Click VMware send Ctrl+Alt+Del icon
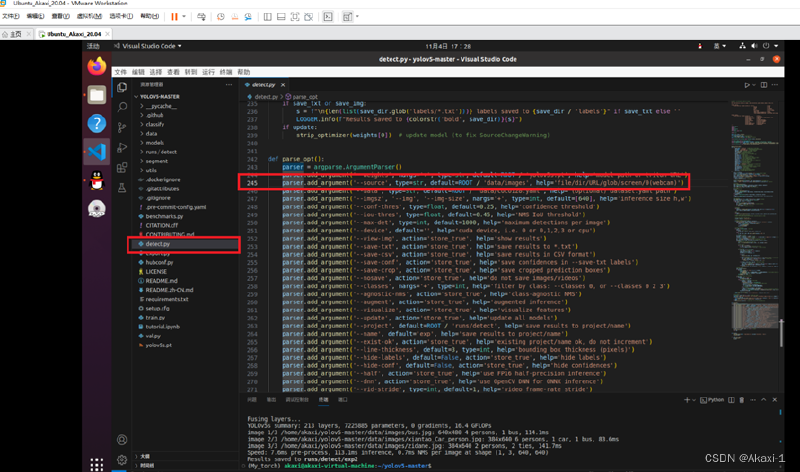Screen dimensions: 800x472 [202, 17]
